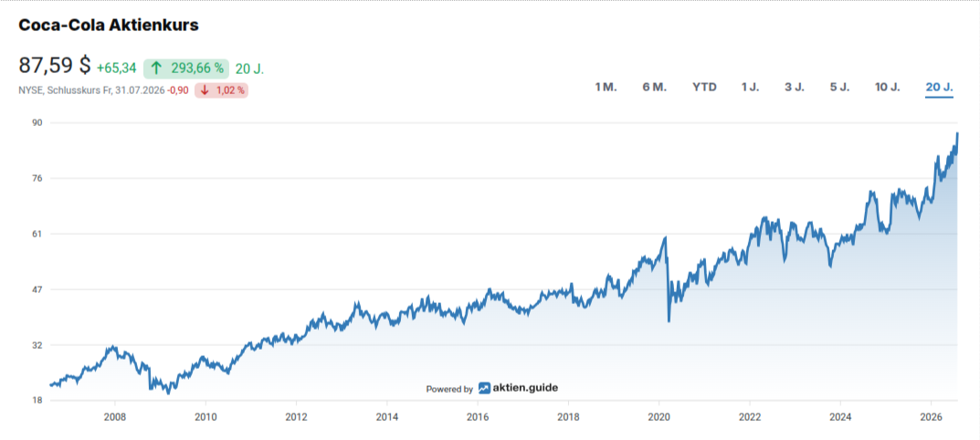The image size is (980, 440).
Task: Select the 20 J. time range tab
Action: click(x=940, y=88)
